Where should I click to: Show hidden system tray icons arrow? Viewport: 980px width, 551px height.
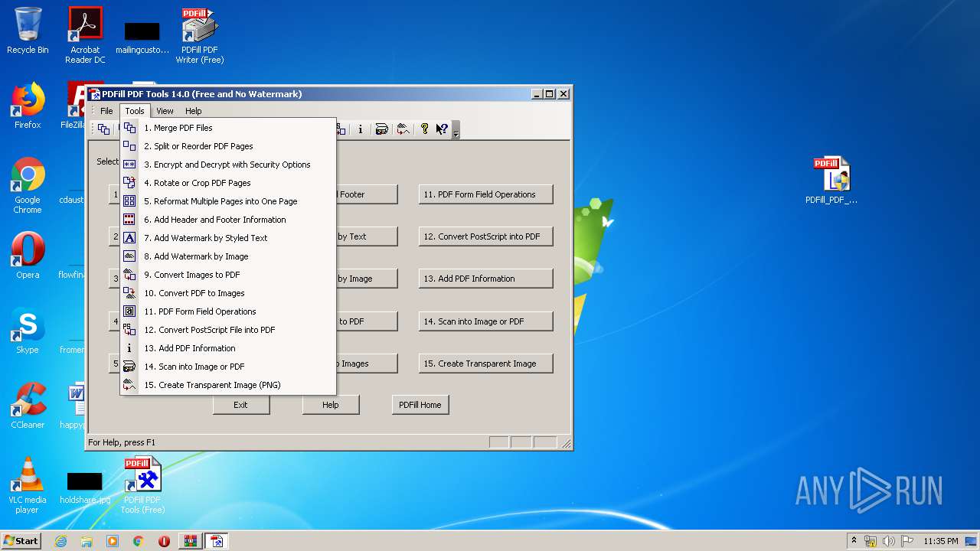point(854,541)
